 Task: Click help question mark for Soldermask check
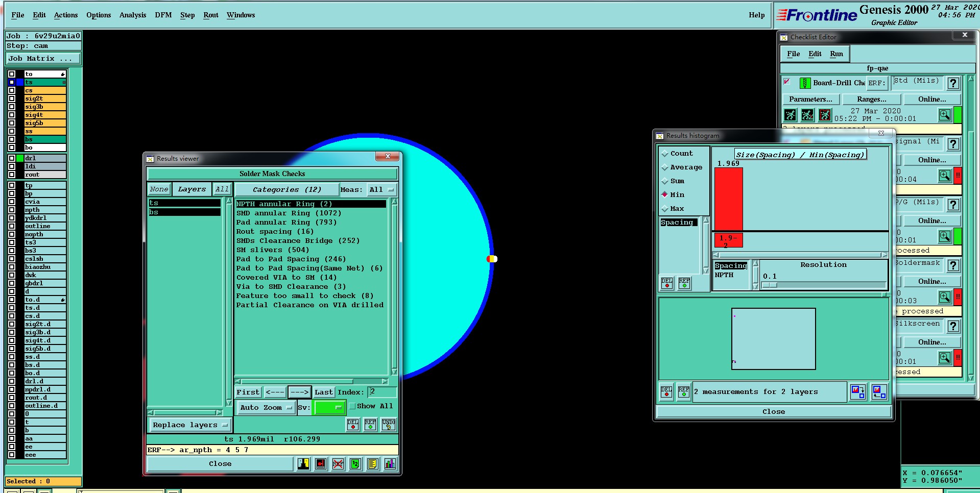tap(953, 265)
